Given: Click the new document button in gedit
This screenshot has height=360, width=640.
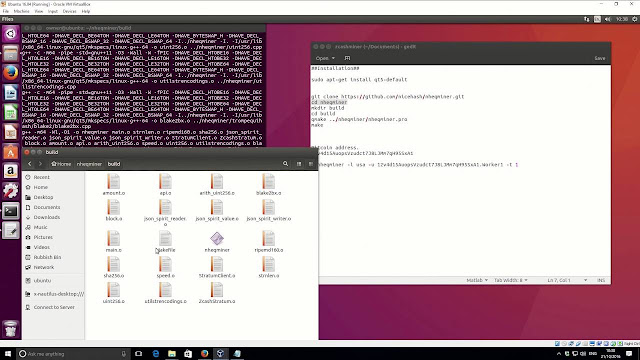Looking at the screenshot, I should coord(347,58).
